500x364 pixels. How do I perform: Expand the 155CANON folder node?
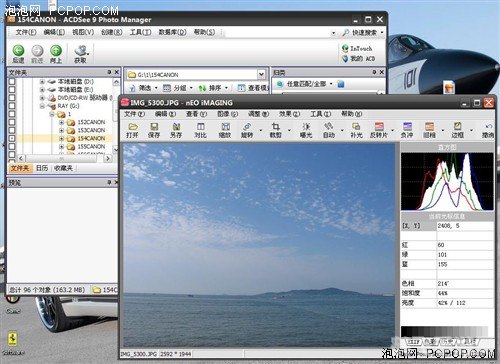point(61,147)
